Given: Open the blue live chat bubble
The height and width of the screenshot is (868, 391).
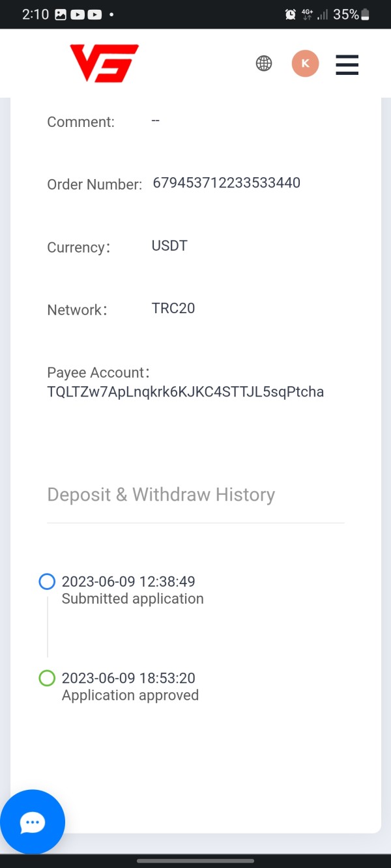Looking at the screenshot, I should click(33, 822).
